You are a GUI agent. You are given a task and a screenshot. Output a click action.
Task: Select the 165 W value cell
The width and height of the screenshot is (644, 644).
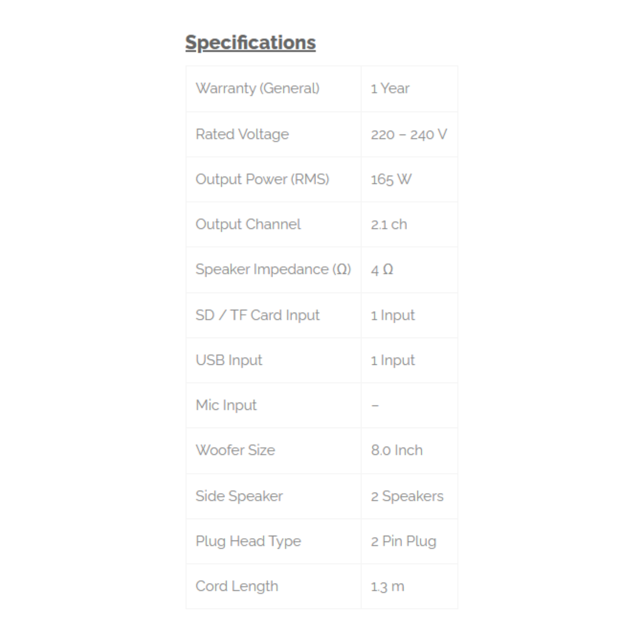(x=391, y=179)
